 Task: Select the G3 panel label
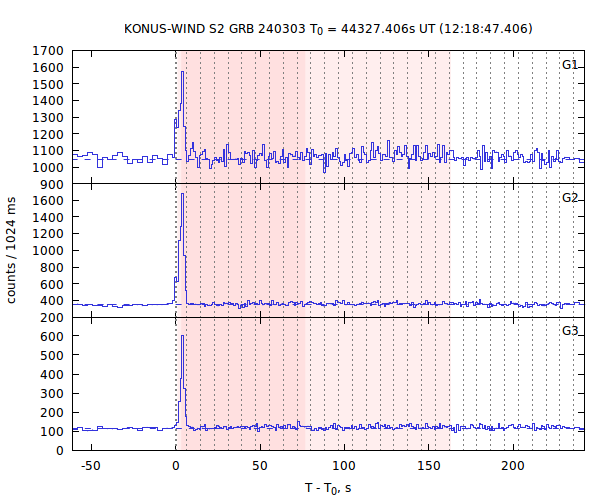coord(570,331)
